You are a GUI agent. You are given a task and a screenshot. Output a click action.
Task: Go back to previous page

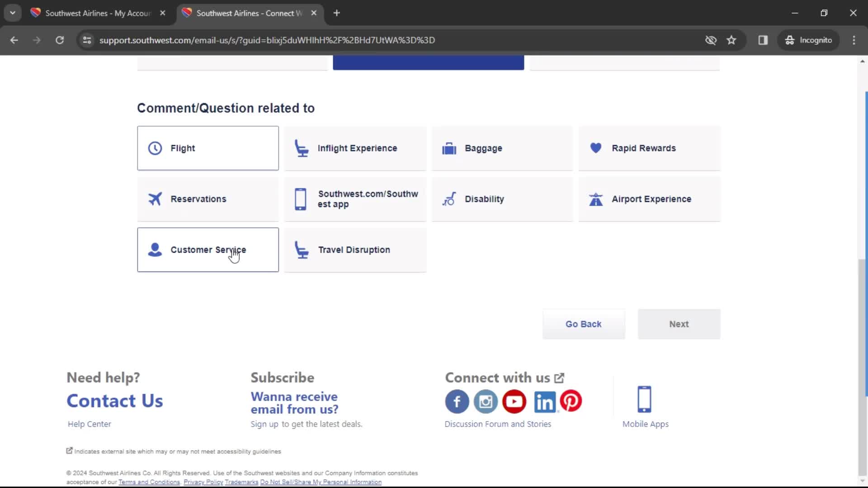tap(14, 40)
